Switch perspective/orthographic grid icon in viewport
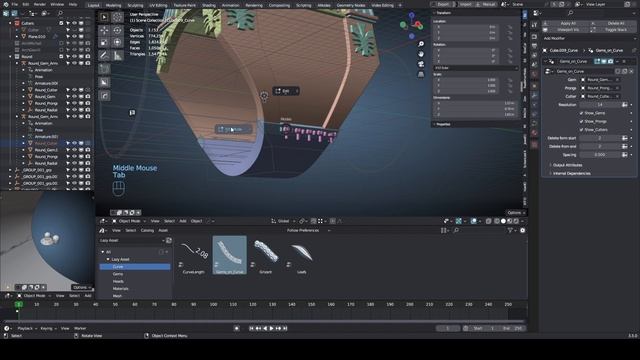The image size is (640, 360). [x=421, y=74]
